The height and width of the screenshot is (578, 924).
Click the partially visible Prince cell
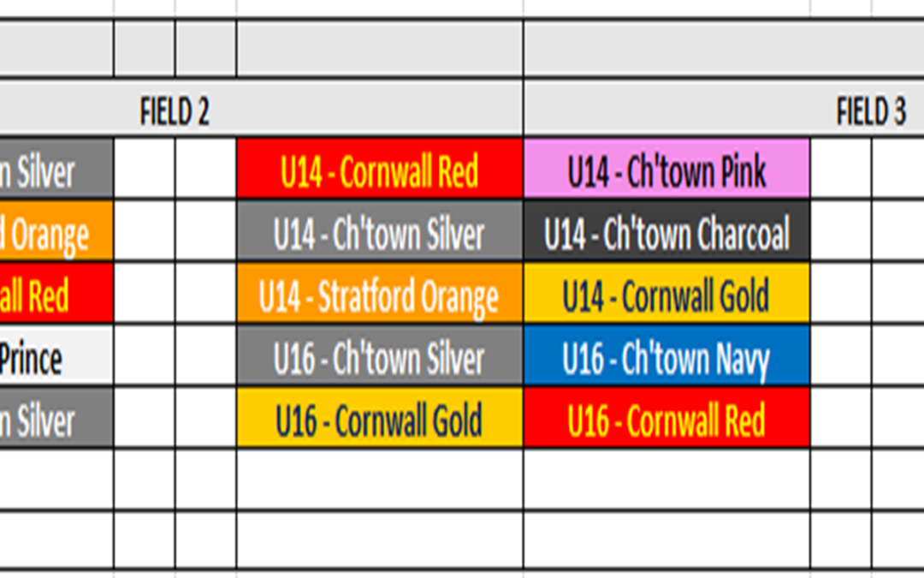point(56,355)
